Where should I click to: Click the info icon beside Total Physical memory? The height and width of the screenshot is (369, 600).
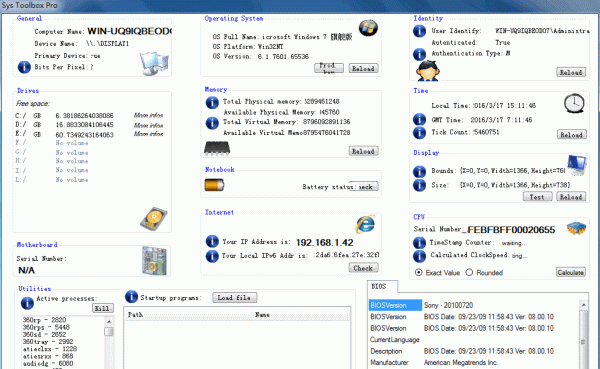[x=212, y=103]
